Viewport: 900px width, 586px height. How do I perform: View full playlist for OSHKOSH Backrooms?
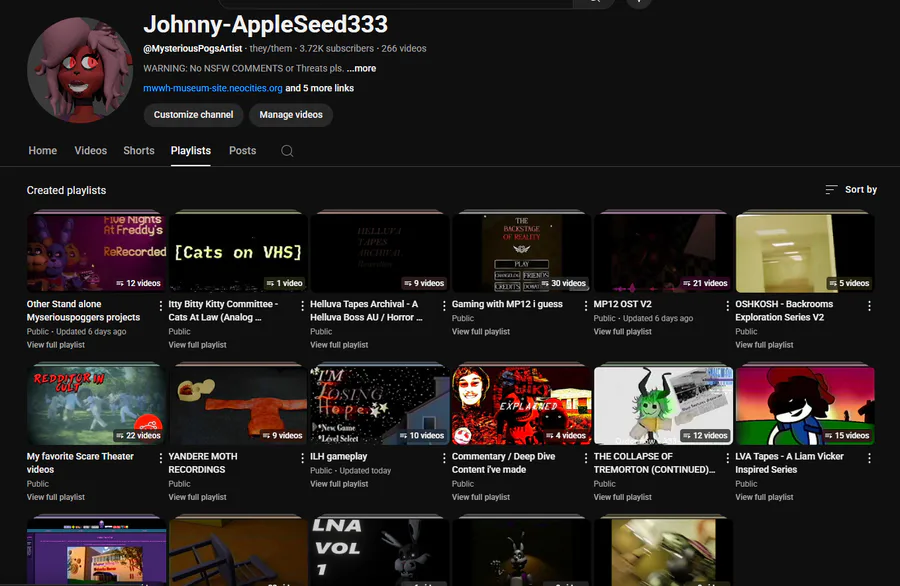pos(765,345)
